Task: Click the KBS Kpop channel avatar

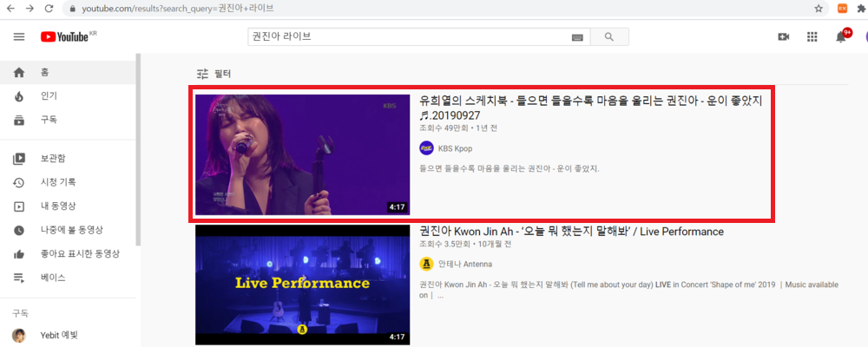Action: (426, 148)
